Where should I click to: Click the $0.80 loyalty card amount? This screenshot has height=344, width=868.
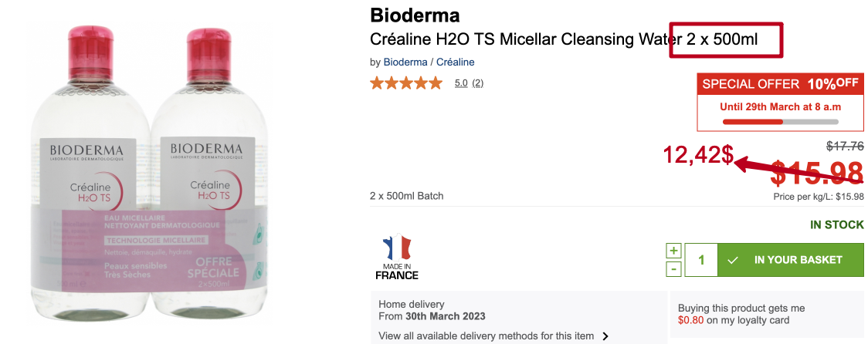[690, 320]
